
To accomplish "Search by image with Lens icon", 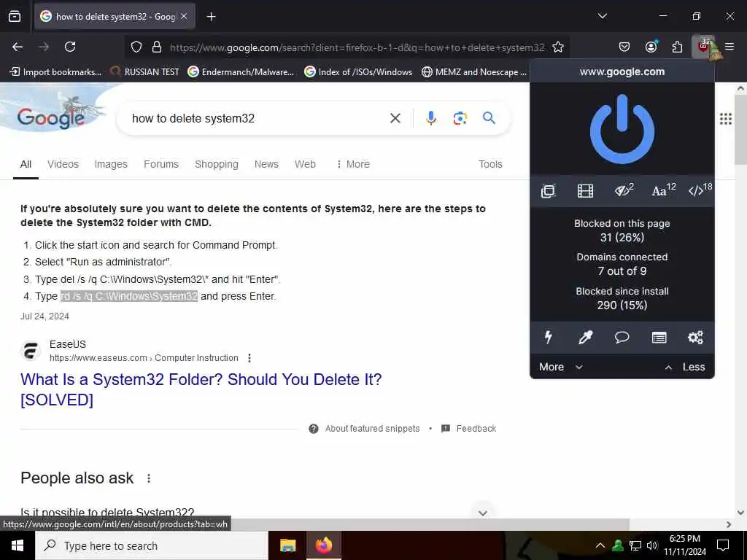I will 460,118.
